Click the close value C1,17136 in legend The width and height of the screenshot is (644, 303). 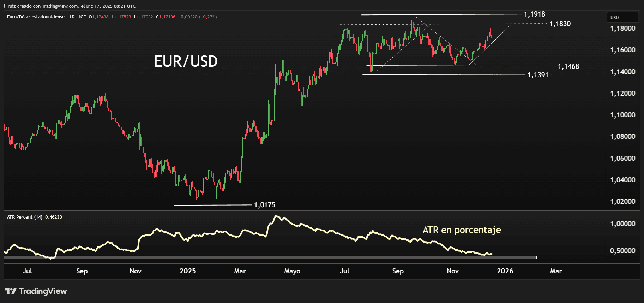pyautogui.click(x=166, y=17)
